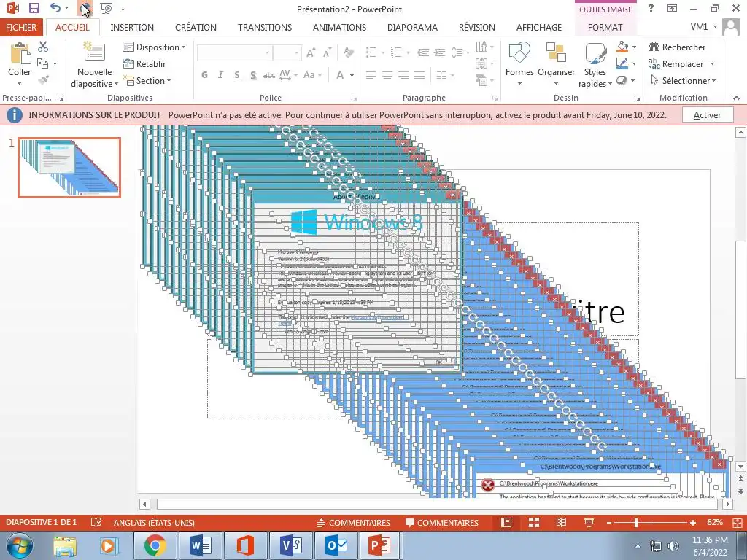
Task: Open Organiser arrange menu
Action: [556, 64]
